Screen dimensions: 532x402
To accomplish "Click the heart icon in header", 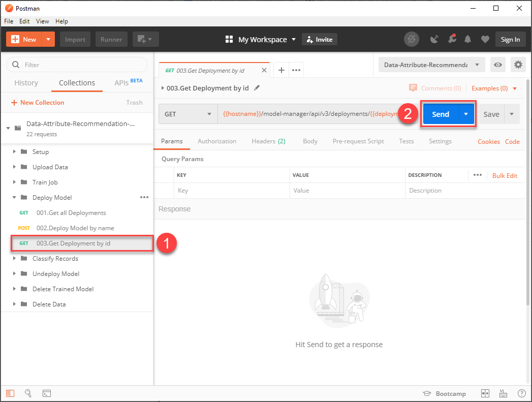I will point(485,39).
